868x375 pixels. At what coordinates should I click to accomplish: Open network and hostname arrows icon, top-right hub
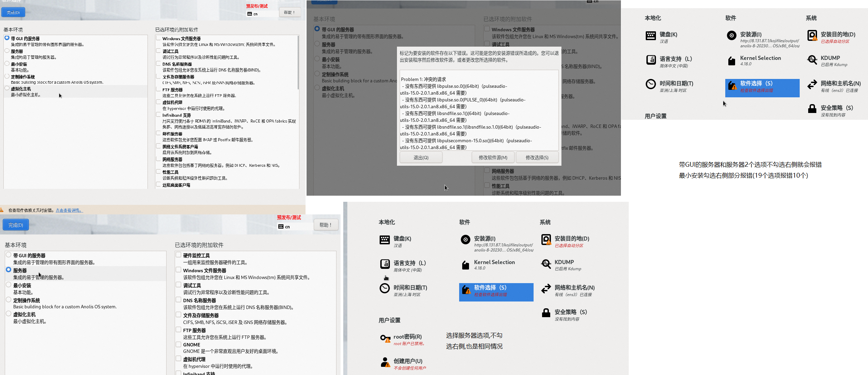tap(812, 85)
